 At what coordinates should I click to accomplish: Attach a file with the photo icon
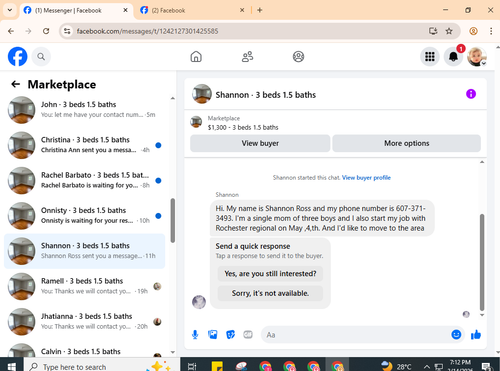213,334
